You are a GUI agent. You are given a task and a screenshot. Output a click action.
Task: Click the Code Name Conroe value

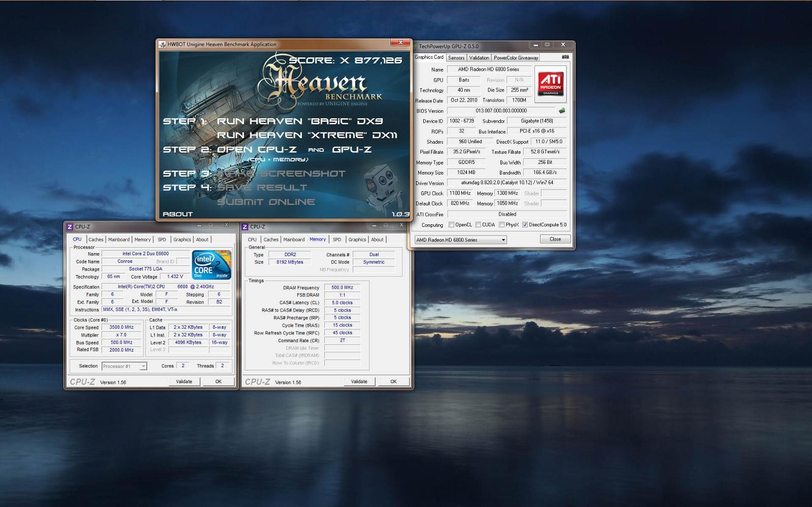point(125,261)
